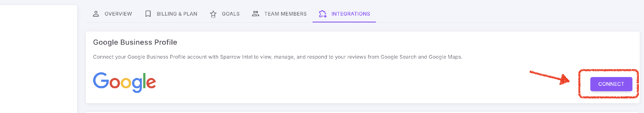Click the purple underline beneath Integrations
The width and height of the screenshot is (644, 113).
point(344,22)
